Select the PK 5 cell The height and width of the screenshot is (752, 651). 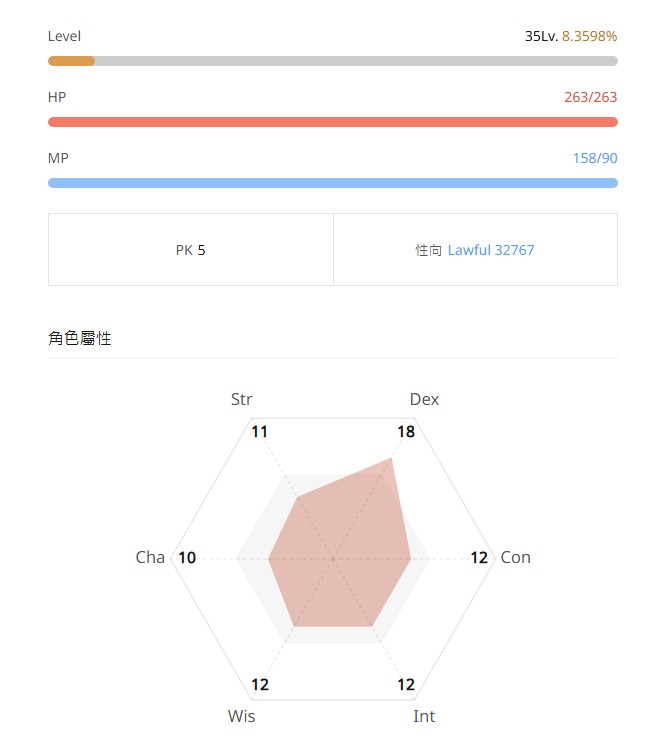[190, 250]
